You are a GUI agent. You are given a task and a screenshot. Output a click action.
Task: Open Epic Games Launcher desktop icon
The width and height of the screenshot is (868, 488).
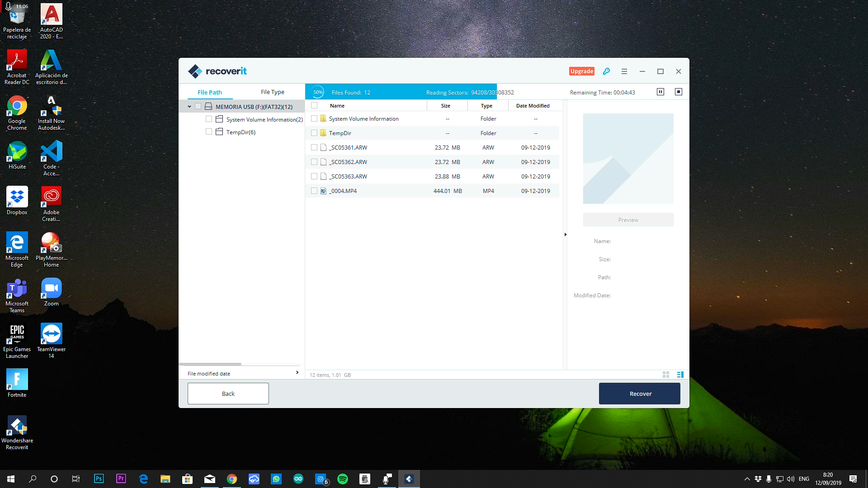(x=17, y=341)
